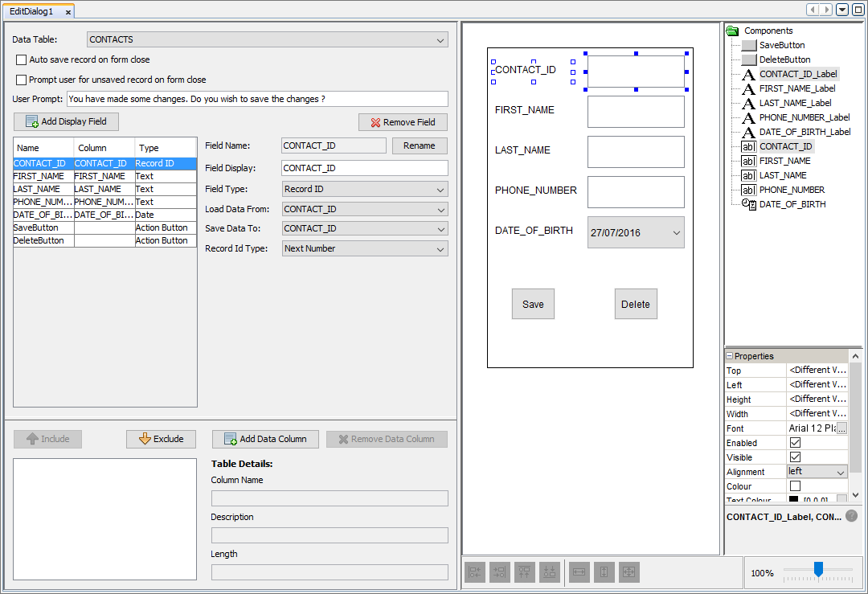Enable Auto save record on form close
The image size is (868, 594).
click(22, 59)
